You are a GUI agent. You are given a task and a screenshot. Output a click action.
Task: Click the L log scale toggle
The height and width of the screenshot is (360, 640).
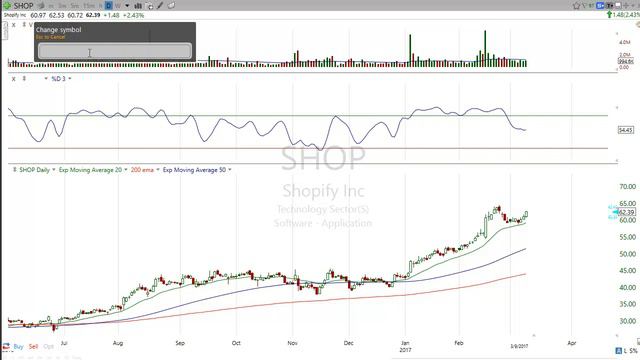pyautogui.click(x=626, y=351)
